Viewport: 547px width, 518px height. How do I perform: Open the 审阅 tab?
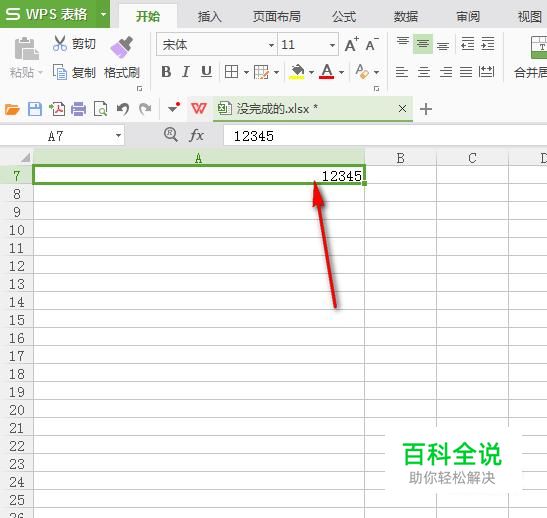coord(468,16)
